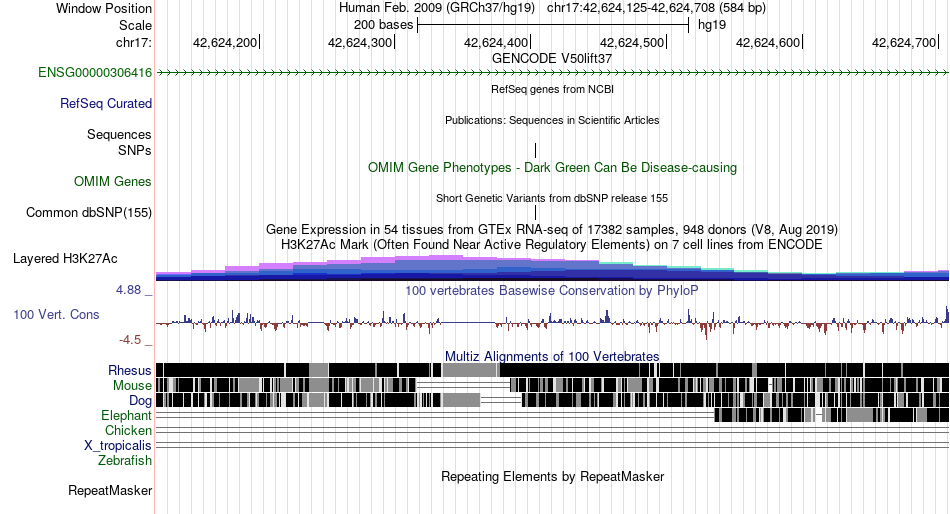Click Short Genetic Variants from dbSNP title
This screenshot has width=950, height=514.
[552, 198]
